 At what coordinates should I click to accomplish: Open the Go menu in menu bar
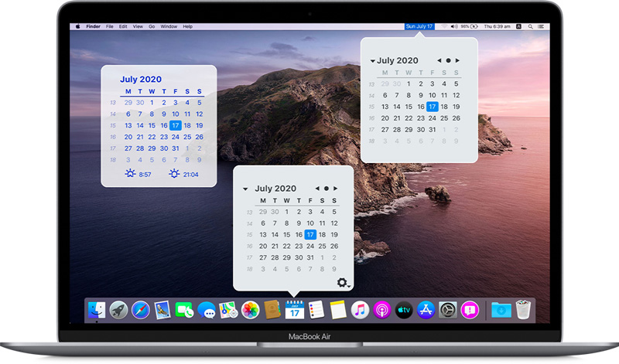(x=151, y=26)
